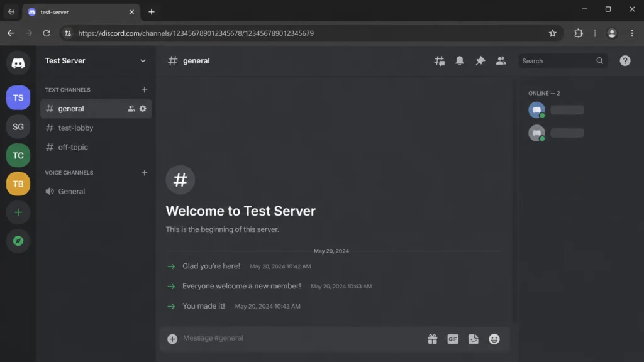Bookmark this page with star icon
The height and width of the screenshot is (362, 644).
tap(553, 33)
